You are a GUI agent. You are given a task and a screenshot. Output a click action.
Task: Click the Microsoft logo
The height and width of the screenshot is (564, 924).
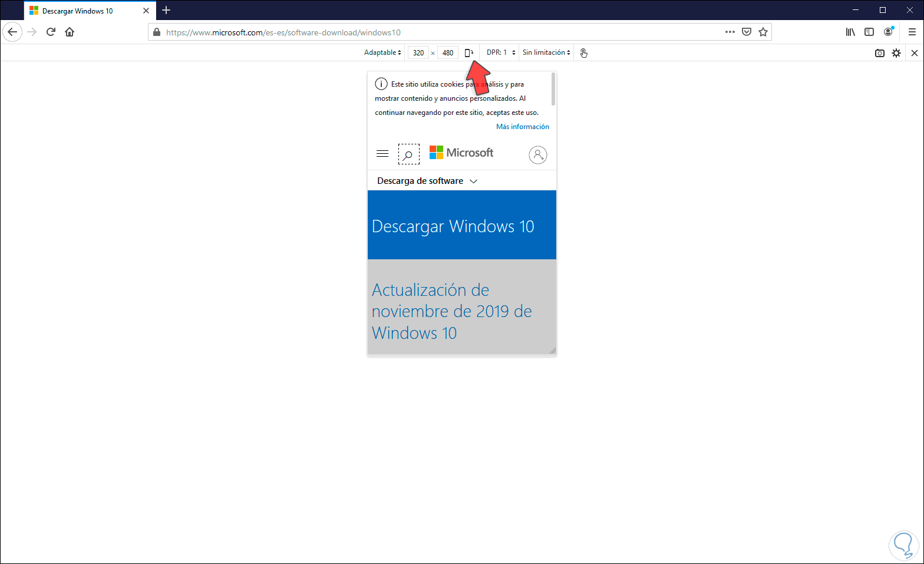(461, 153)
